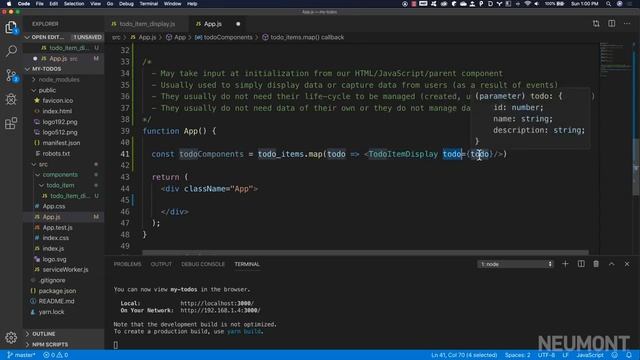Open the Explorer view in the activity bar
Image resolution: width=640 pixels, height=360 pixels.
pos(11,27)
